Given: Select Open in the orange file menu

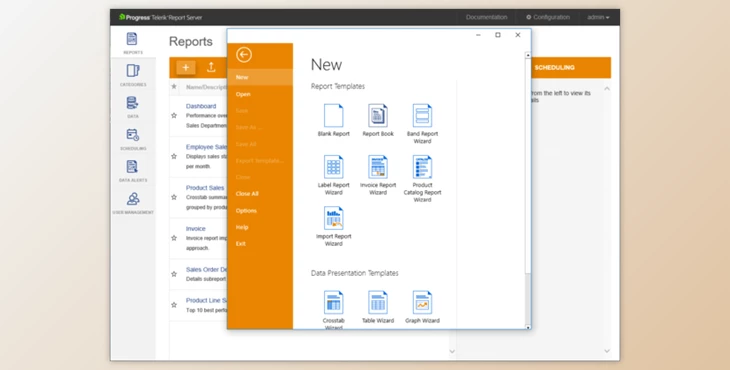Looking at the screenshot, I should [260, 94].
